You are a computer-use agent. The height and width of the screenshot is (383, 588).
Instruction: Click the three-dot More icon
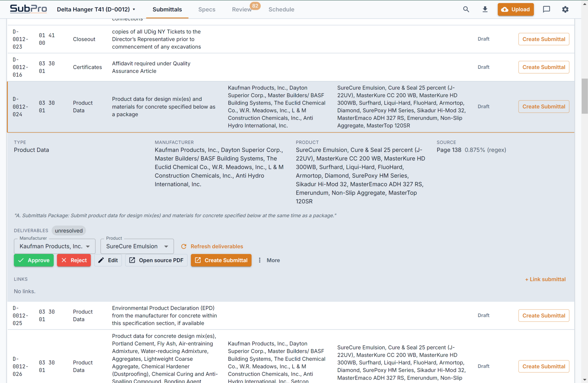[x=260, y=260]
